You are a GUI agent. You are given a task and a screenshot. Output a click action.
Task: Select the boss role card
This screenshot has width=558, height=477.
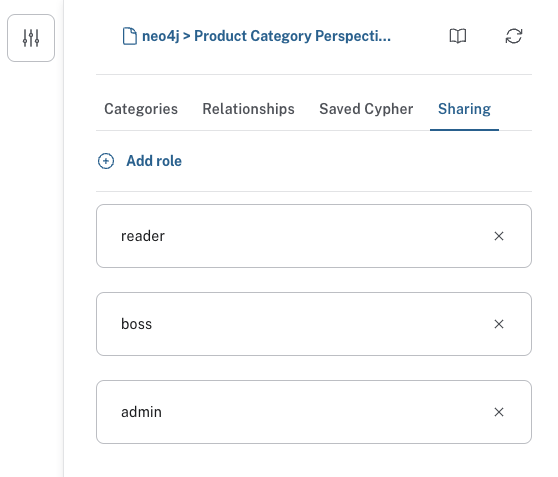tap(314, 324)
